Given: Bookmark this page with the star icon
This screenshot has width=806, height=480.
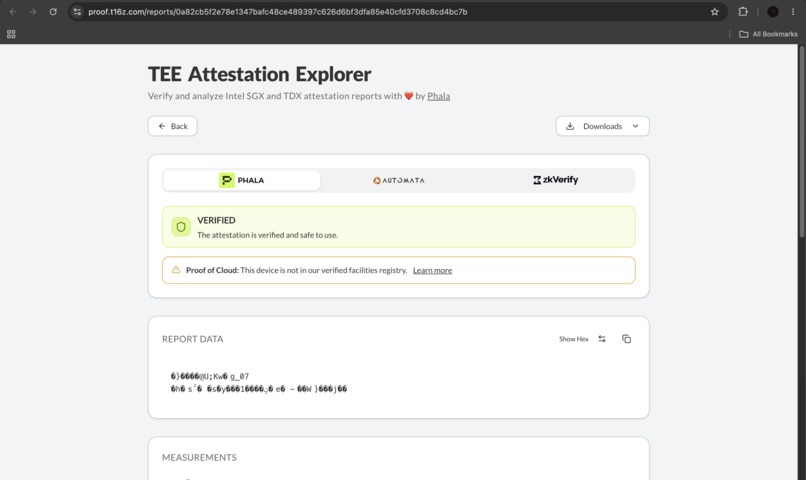Looking at the screenshot, I should coord(715,12).
